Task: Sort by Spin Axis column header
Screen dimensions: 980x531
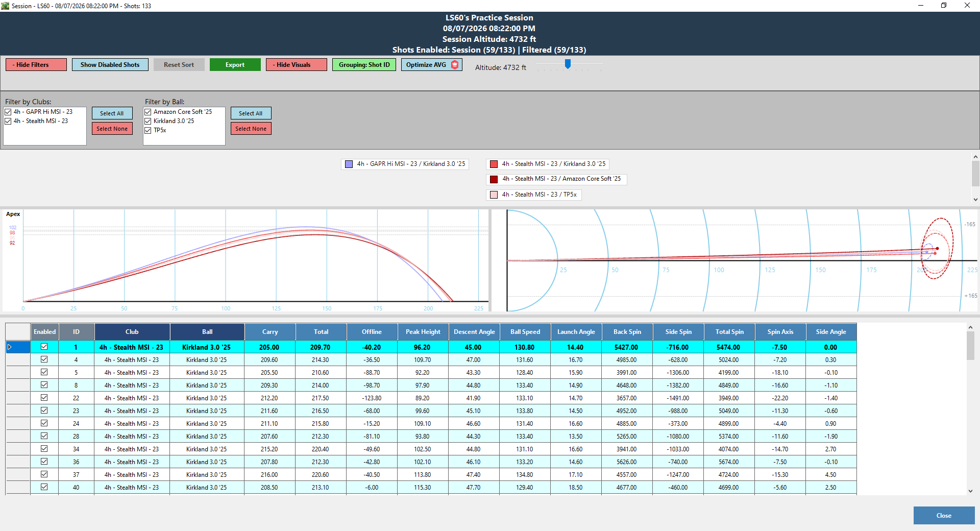Action: click(x=780, y=332)
